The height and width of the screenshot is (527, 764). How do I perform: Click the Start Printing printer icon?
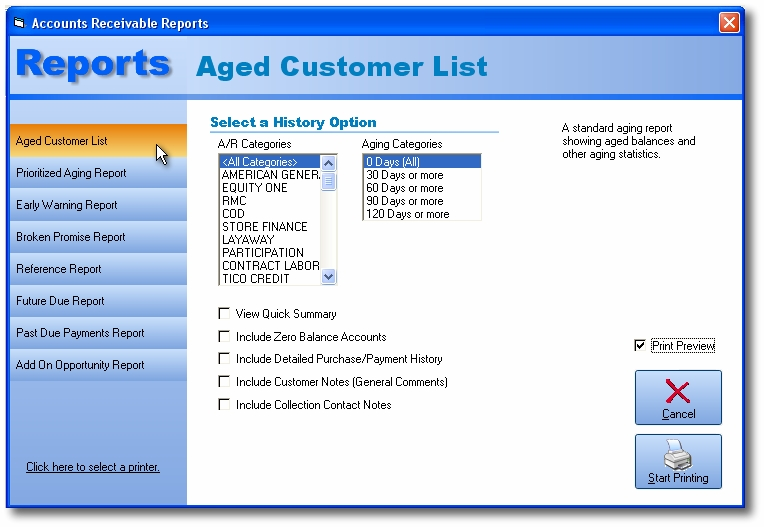677,455
